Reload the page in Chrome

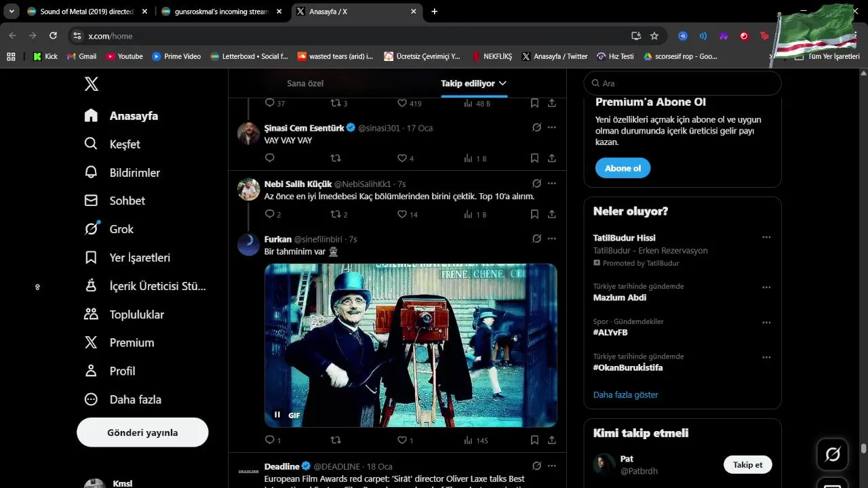tap(53, 36)
